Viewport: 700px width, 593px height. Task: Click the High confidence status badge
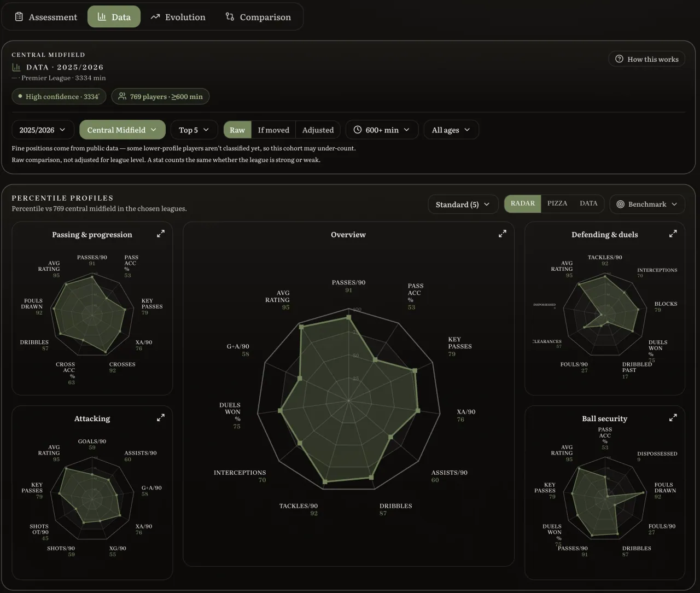coord(59,96)
